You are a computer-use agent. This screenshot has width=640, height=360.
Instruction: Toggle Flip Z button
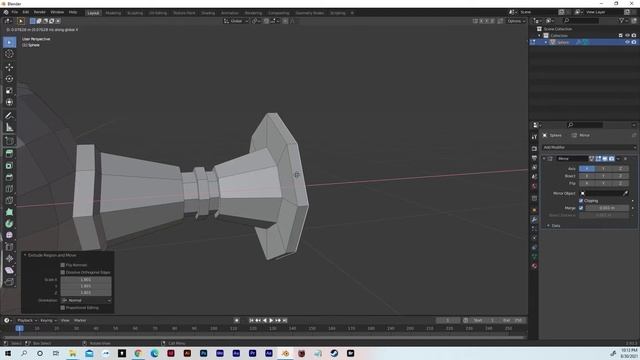pos(620,183)
